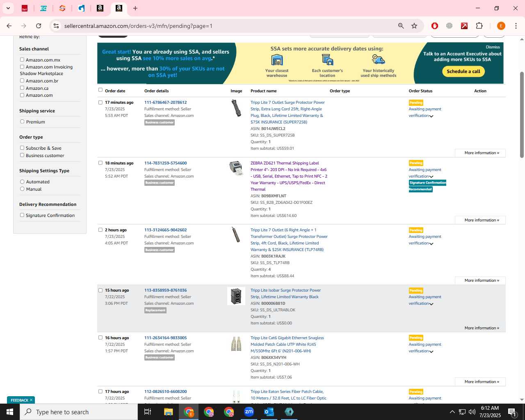Check the Amazon.com.mx sales channel

point(22,59)
